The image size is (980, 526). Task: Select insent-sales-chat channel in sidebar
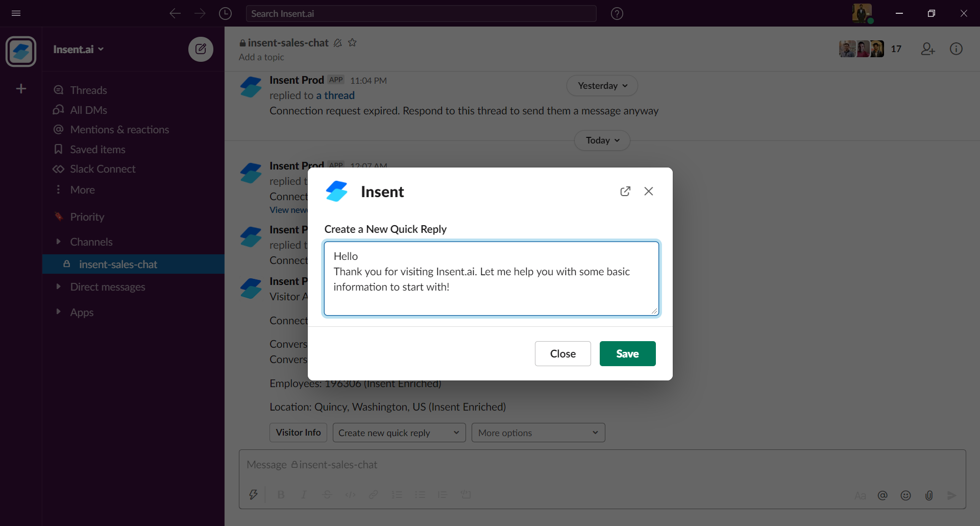133,264
